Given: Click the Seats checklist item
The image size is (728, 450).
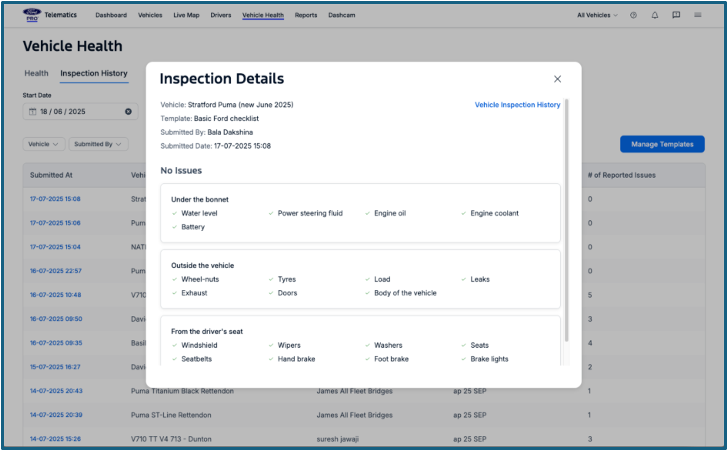Looking at the screenshot, I should 475,345.
